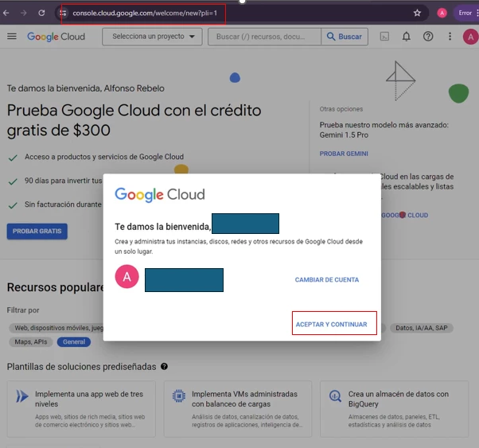This screenshot has width=479, height=448.
Task: Toggle the Datos, IA/AA, SAP filter chip
Action: pyautogui.click(x=421, y=328)
